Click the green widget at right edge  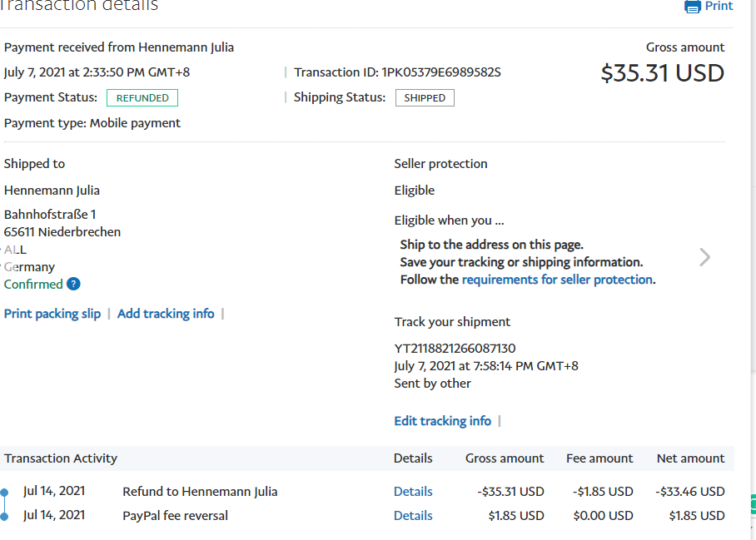[x=752, y=504]
